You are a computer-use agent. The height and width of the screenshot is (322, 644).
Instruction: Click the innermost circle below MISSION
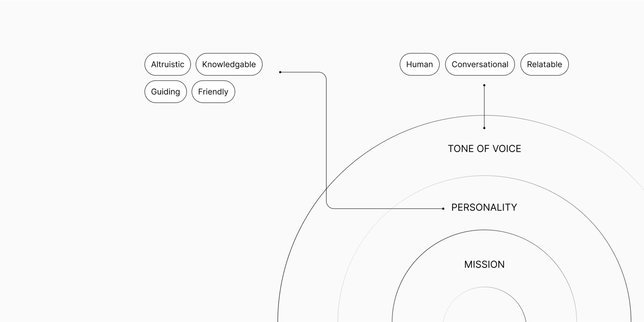[x=484, y=287]
